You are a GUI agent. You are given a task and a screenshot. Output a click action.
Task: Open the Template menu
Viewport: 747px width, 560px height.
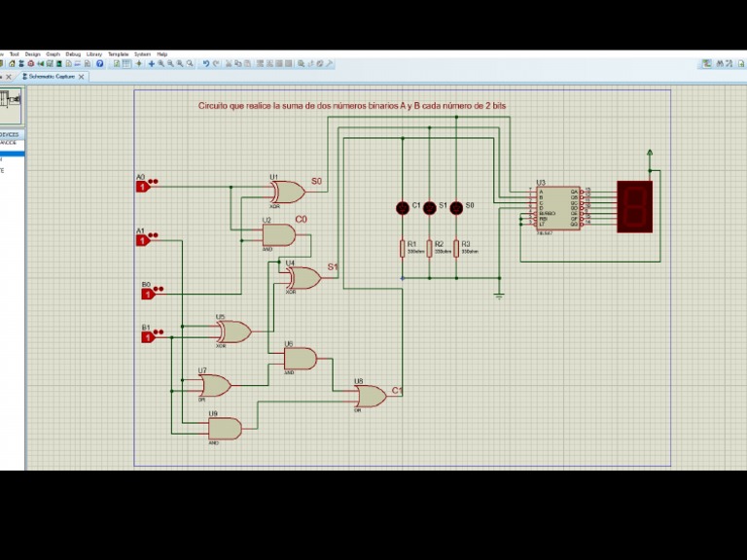[x=118, y=54]
